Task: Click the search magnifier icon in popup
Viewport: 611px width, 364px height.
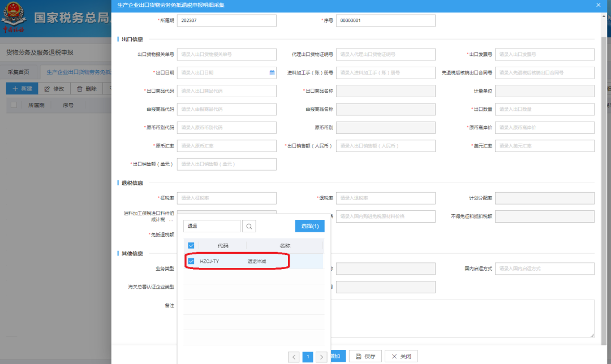Action: (249, 226)
